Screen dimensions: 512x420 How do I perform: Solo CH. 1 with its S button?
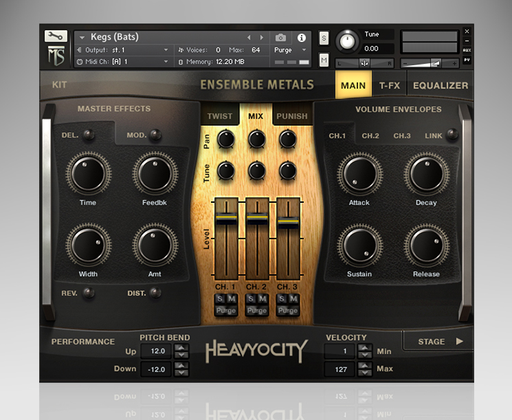coord(220,298)
